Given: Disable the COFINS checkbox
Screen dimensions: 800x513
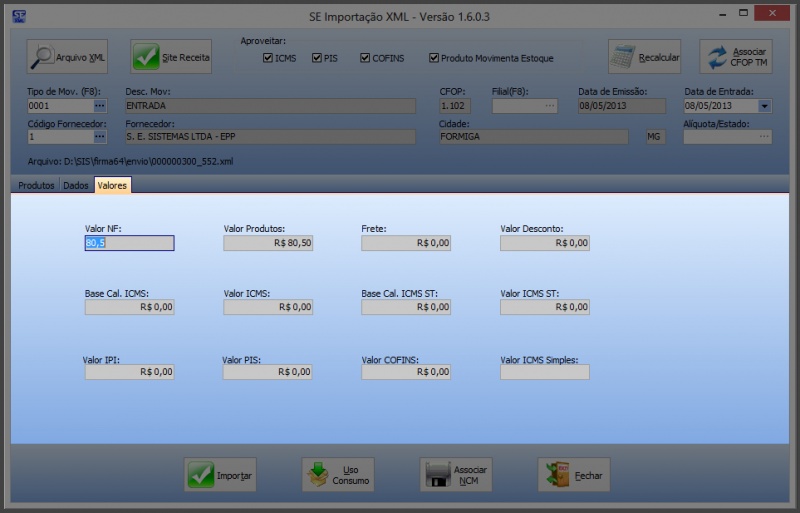Looking at the screenshot, I should point(365,58).
